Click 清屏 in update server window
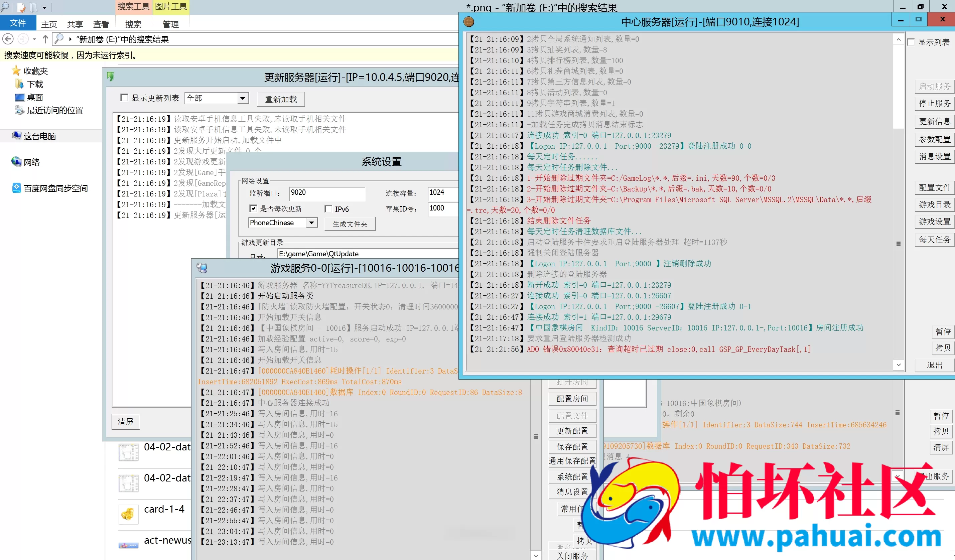Viewport: 955px width, 560px height. [x=125, y=422]
